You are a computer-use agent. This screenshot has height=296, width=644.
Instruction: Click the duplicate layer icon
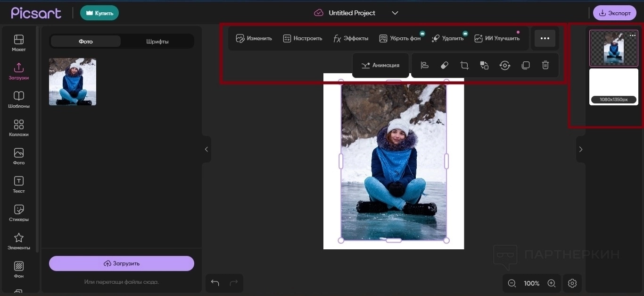525,66
